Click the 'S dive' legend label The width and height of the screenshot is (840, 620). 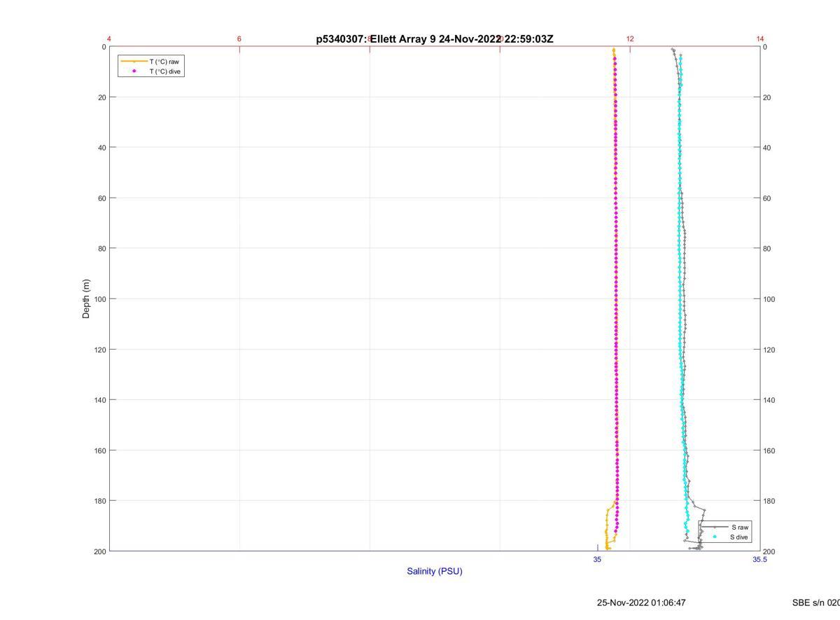(x=739, y=537)
